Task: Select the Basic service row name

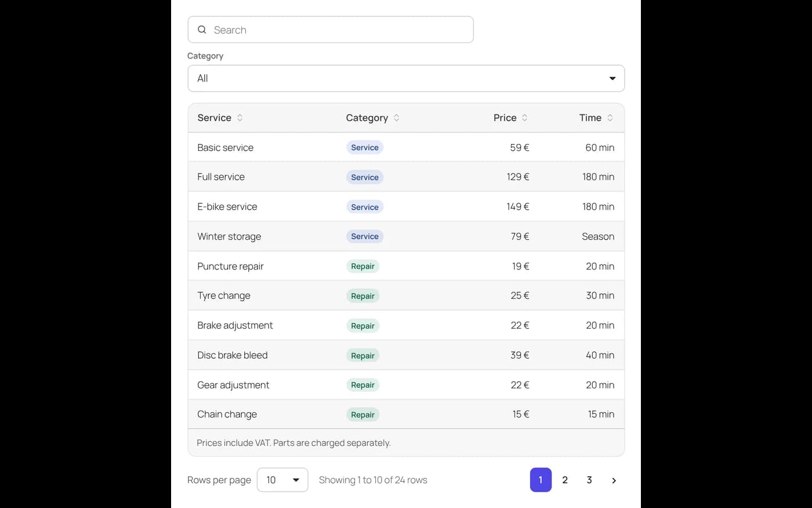Action: 225,147
